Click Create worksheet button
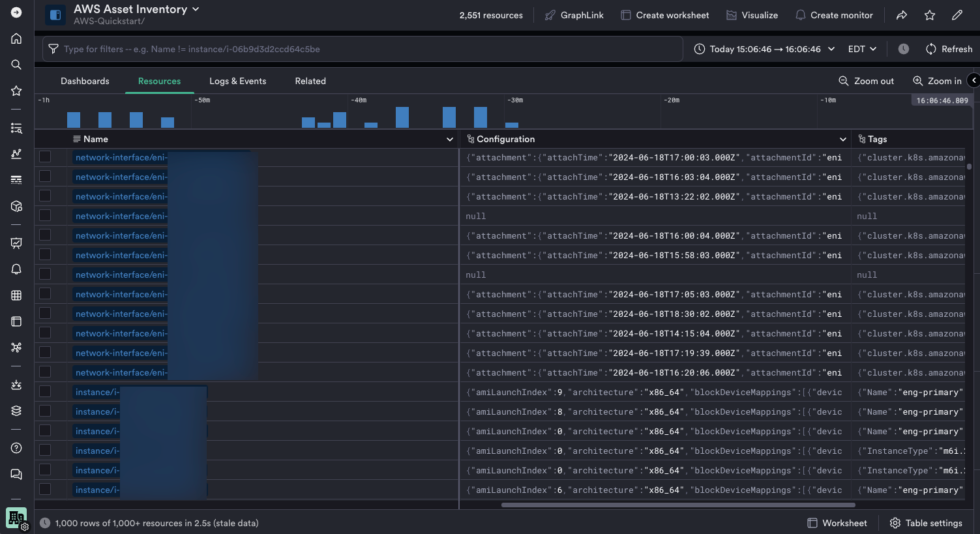Viewport: 980px width, 534px height. (x=664, y=15)
